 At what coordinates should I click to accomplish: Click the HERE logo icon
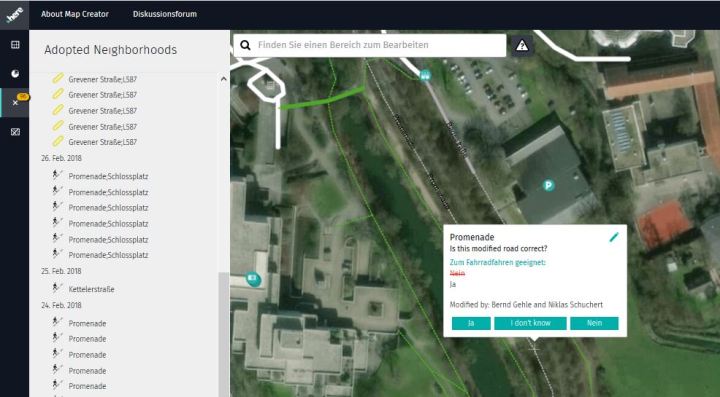[14, 15]
